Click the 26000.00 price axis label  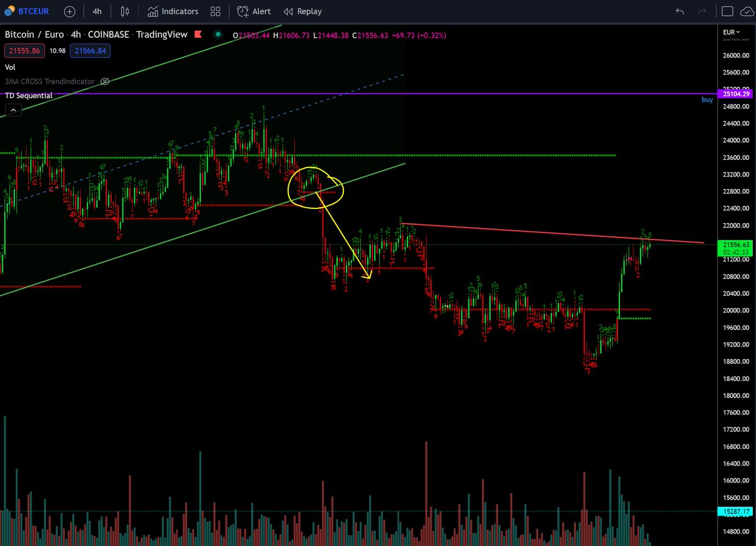click(736, 55)
